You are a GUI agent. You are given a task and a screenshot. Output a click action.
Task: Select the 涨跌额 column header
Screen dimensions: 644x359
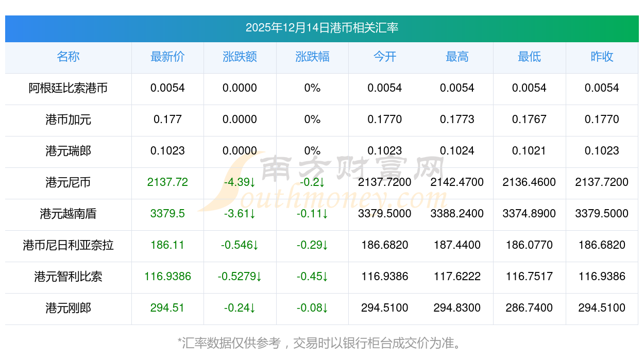(240, 57)
